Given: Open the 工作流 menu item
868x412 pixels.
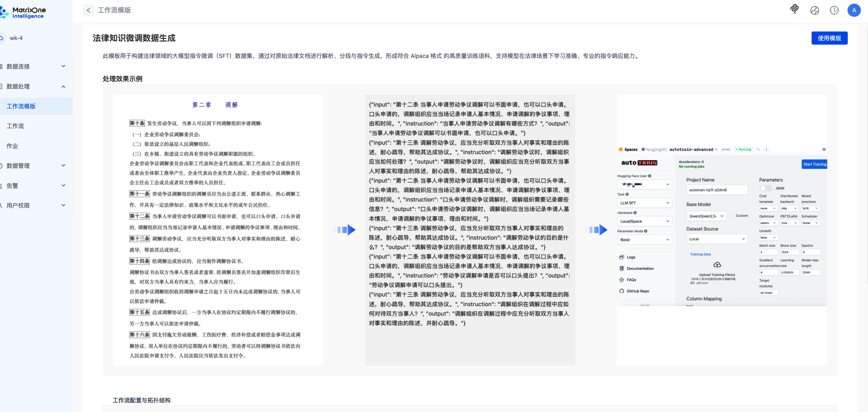Looking at the screenshot, I should 15,126.
